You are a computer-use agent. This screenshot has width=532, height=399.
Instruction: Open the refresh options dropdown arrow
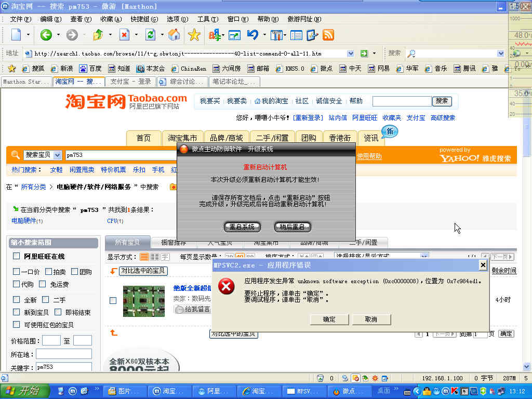[x=162, y=35]
